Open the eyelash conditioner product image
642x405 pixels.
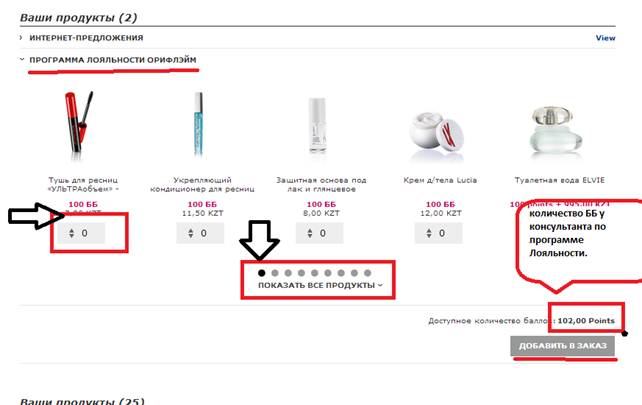click(199, 124)
